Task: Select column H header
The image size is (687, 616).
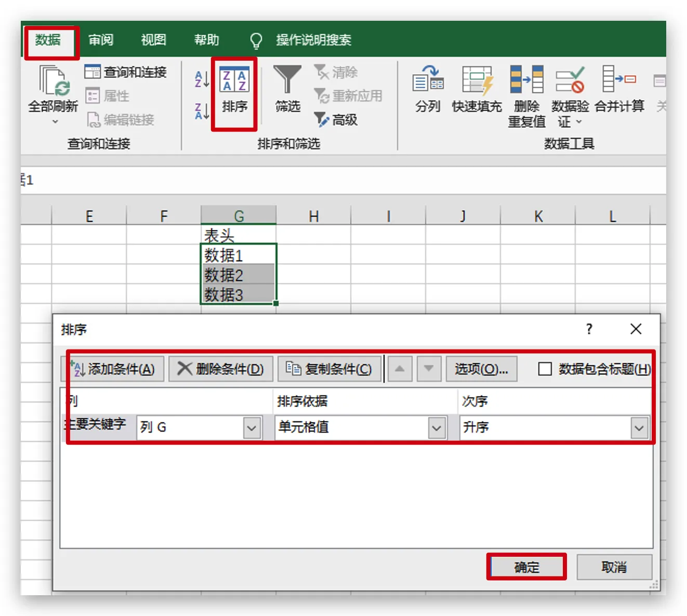Action: (313, 216)
